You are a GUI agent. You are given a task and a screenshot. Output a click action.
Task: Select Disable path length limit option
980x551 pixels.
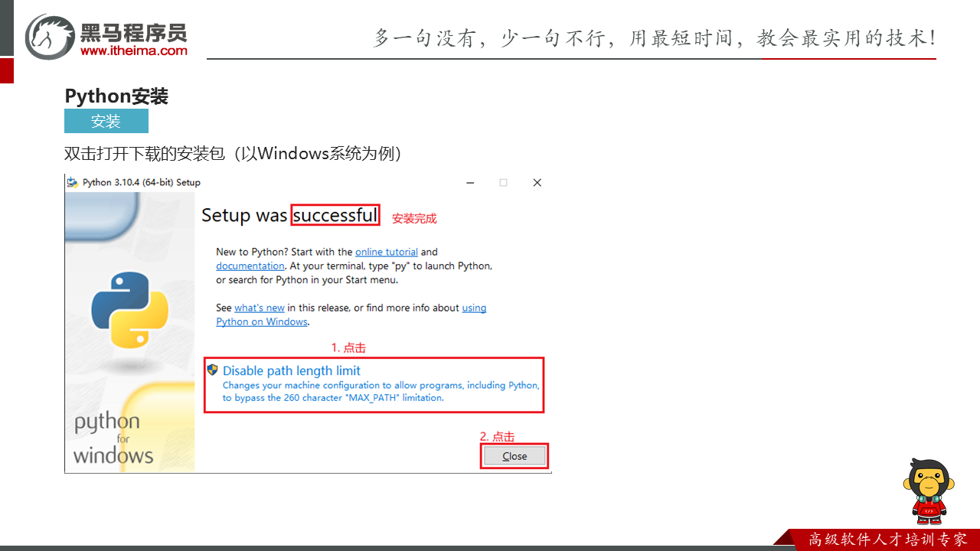pyautogui.click(x=292, y=370)
